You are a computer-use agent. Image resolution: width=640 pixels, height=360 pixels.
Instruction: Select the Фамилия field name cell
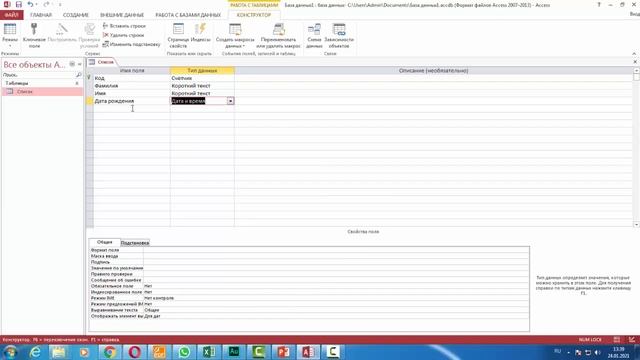pos(131,86)
